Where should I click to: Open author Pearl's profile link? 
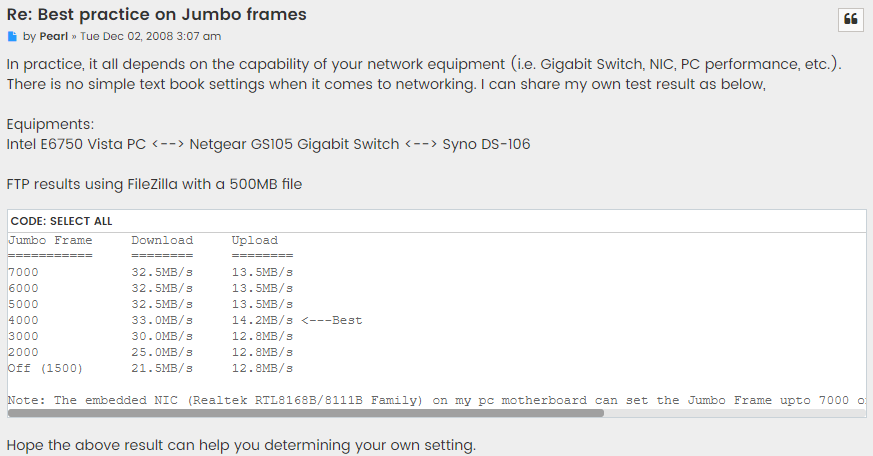click(53, 36)
